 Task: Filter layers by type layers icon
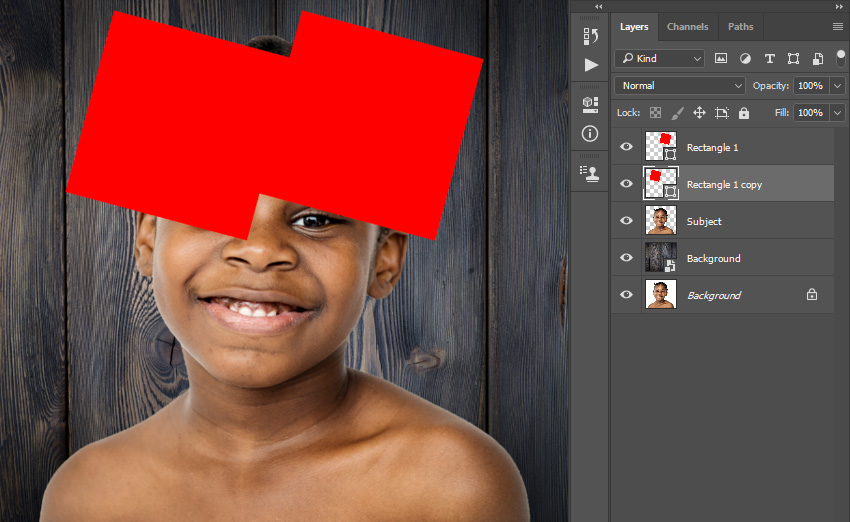click(x=769, y=59)
